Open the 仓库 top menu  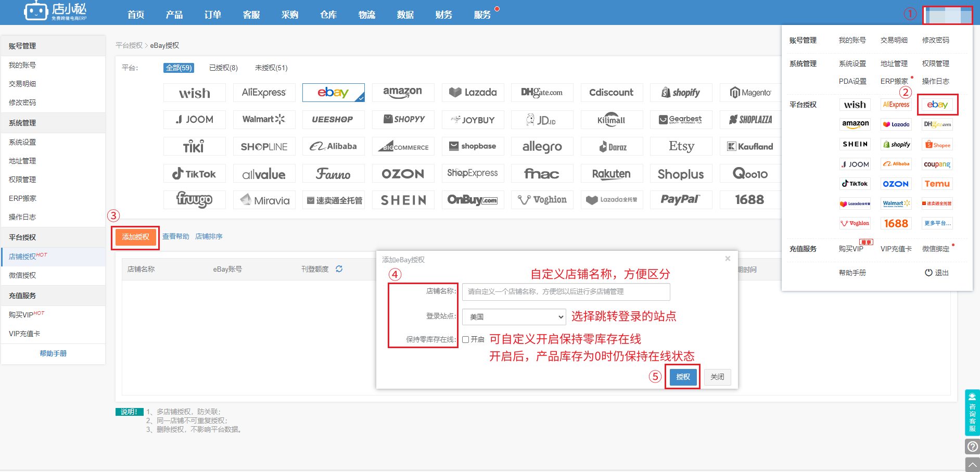coord(328,15)
